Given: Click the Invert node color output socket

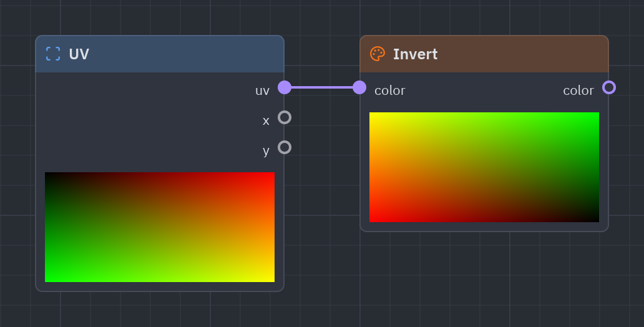Looking at the screenshot, I should (609, 87).
